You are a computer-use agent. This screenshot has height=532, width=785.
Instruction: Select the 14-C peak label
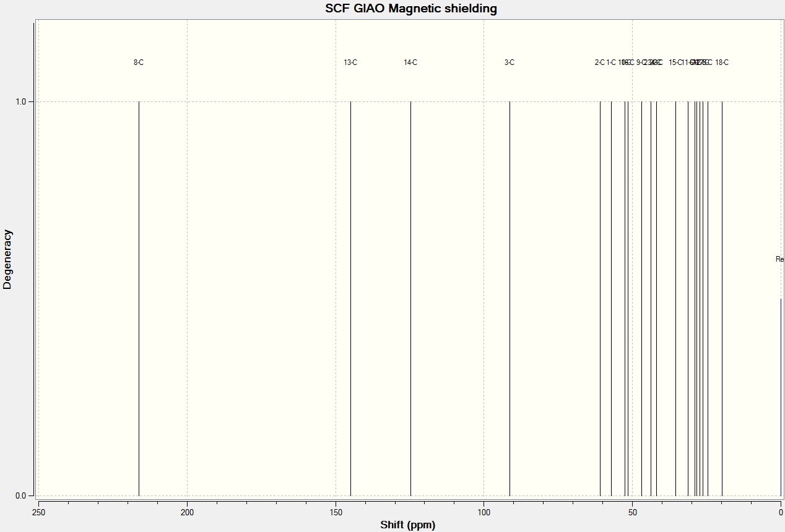[x=410, y=62]
